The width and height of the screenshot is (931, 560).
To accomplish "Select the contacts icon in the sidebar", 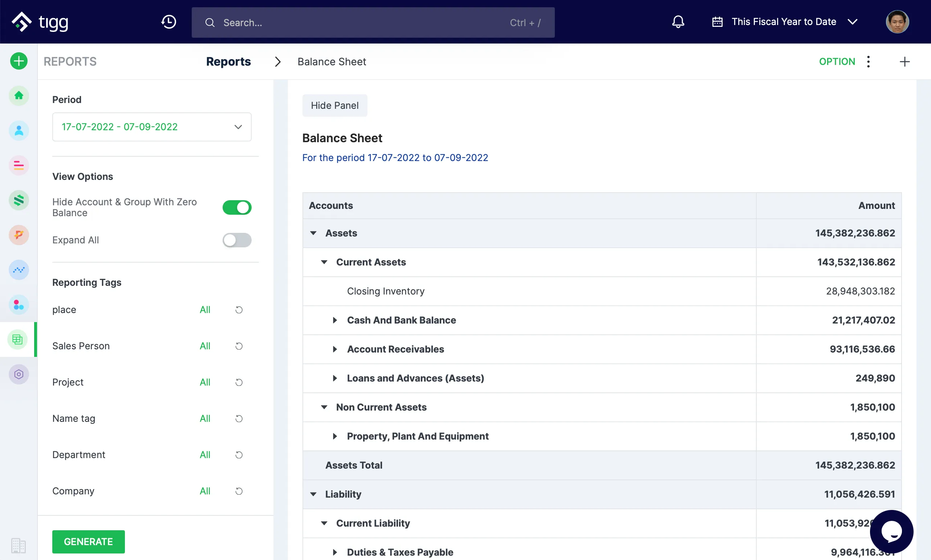I will point(19,131).
